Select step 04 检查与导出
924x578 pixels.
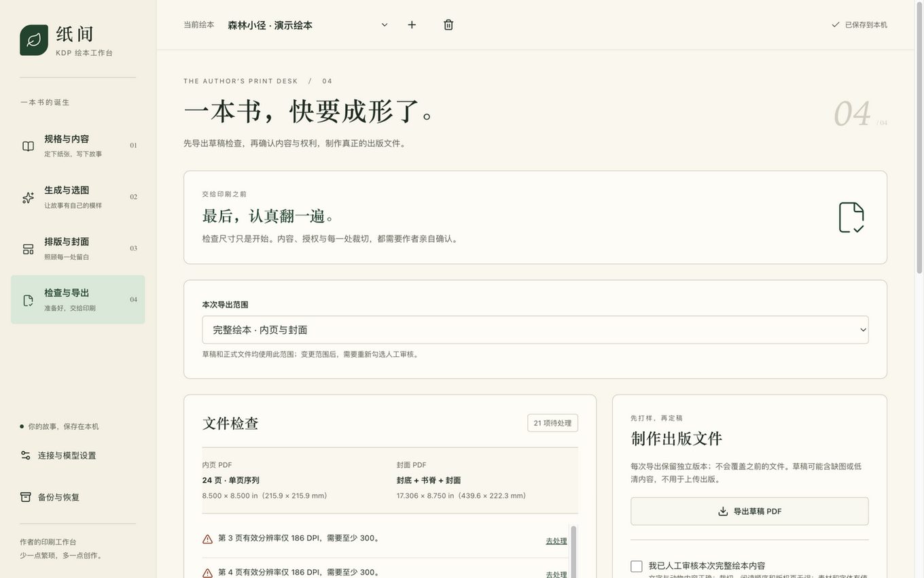pos(78,300)
